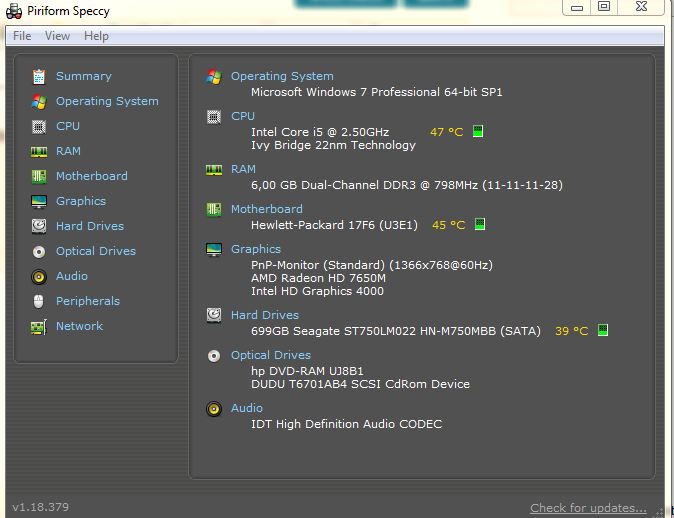Click the Optical Drives disc icon in the summary panel
The image size is (674, 518).
(x=214, y=356)
